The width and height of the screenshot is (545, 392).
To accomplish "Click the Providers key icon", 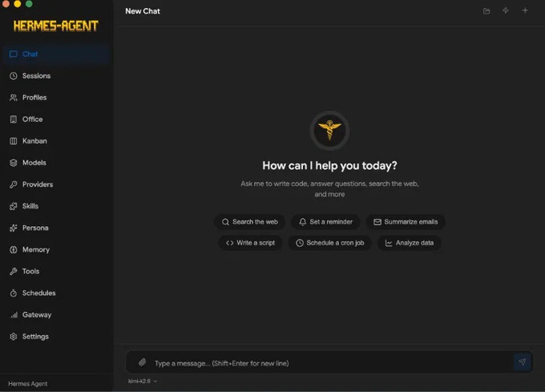I will pos(13,184).
